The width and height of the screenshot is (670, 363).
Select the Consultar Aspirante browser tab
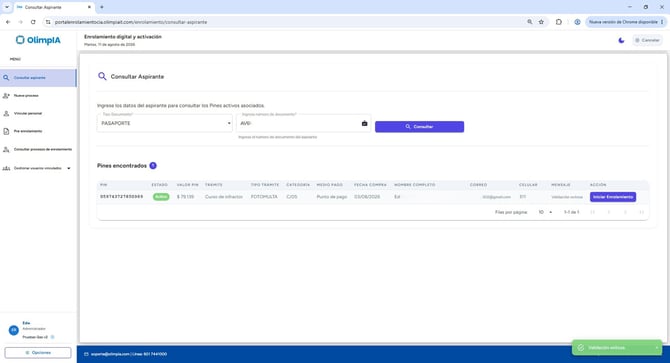coord(54,7)
